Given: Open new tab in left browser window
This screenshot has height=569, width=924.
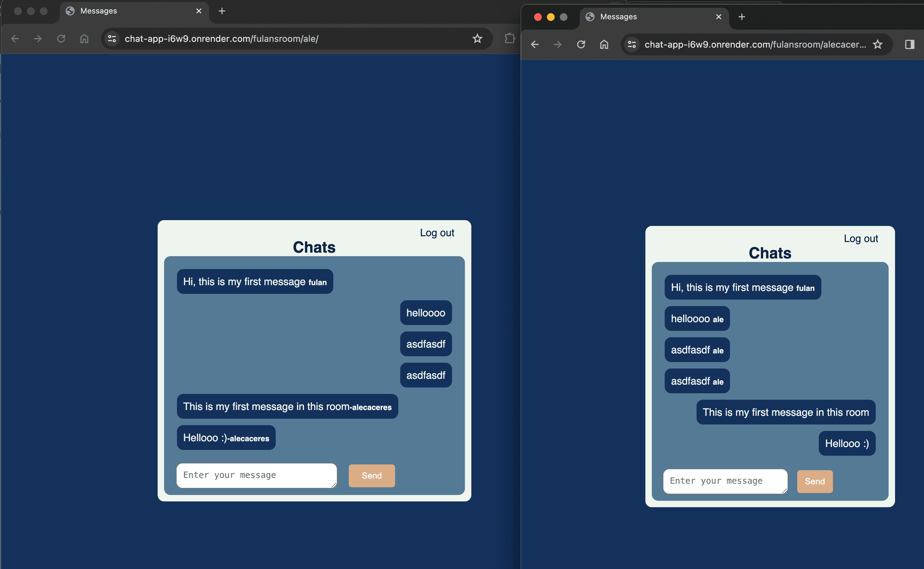Looking at the screenshot, I should click(x=222, y=11).
